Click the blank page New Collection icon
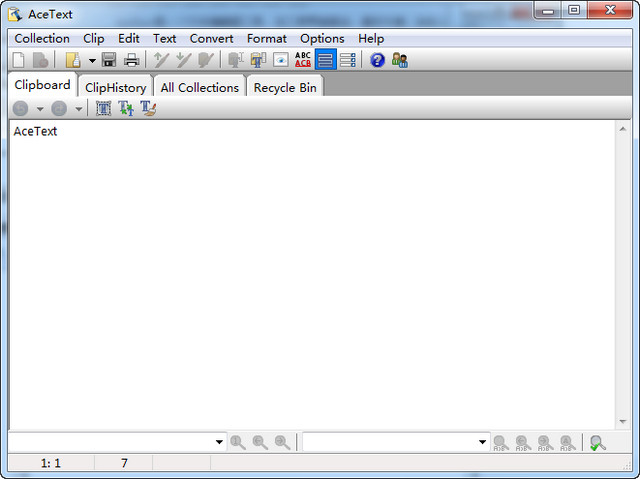 [x=19, y=60]
